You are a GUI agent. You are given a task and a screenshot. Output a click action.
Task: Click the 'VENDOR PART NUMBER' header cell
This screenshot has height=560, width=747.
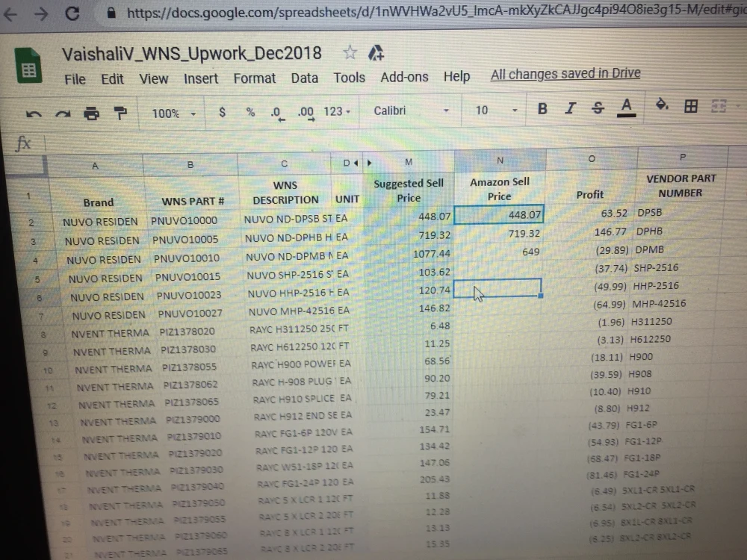pos(681,186)
